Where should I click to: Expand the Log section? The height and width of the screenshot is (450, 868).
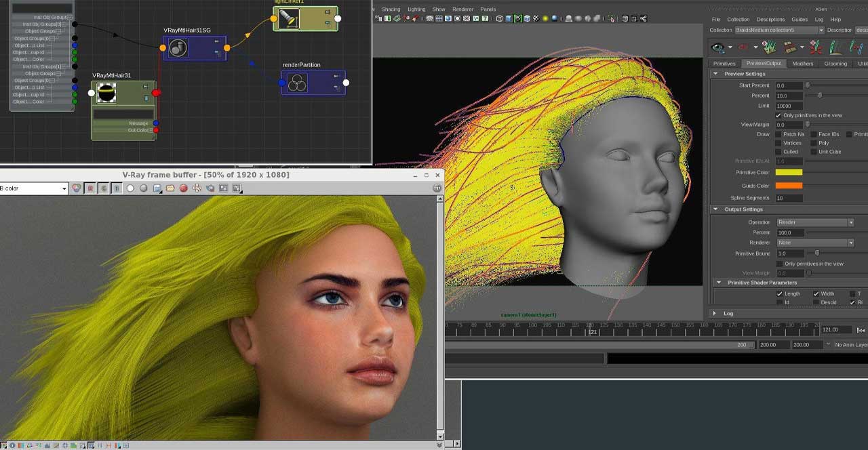pos(716,313)
